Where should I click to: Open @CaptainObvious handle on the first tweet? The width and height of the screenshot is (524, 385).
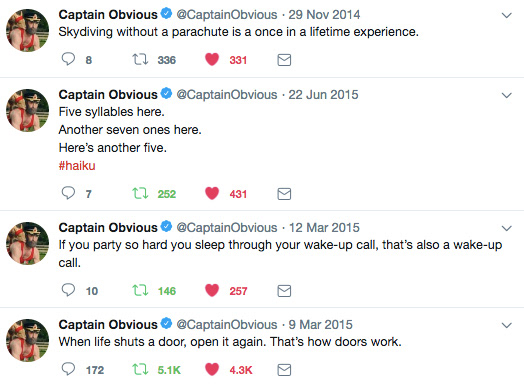(x=227, y=15)
